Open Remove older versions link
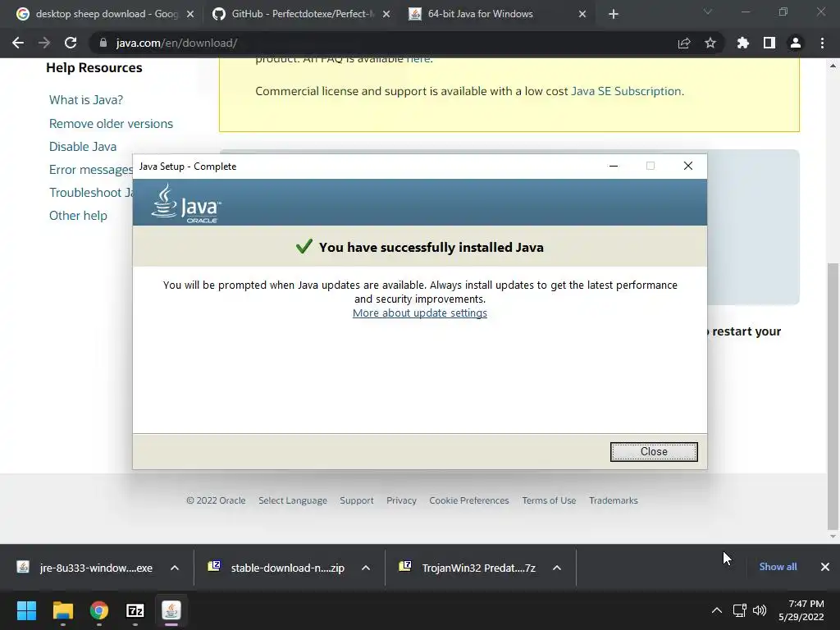Viewport: 840px width, 630px height. [x=111, y=124]
